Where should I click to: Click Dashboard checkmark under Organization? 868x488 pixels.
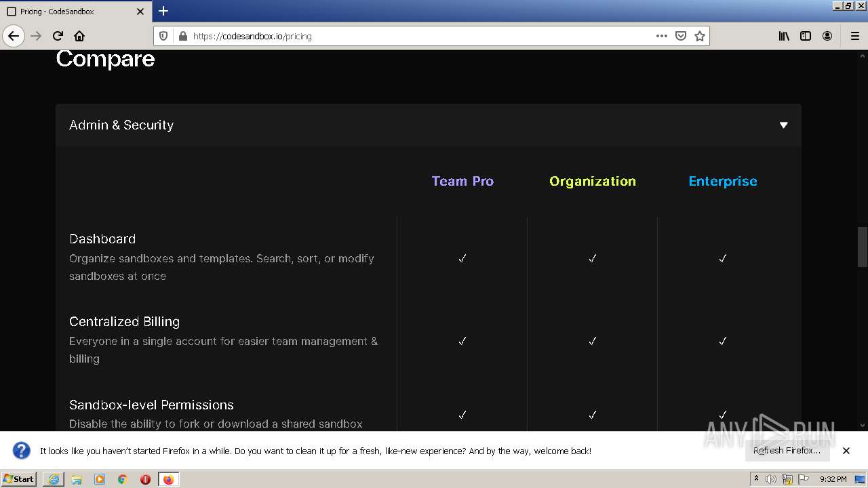(x=593, y=258)
